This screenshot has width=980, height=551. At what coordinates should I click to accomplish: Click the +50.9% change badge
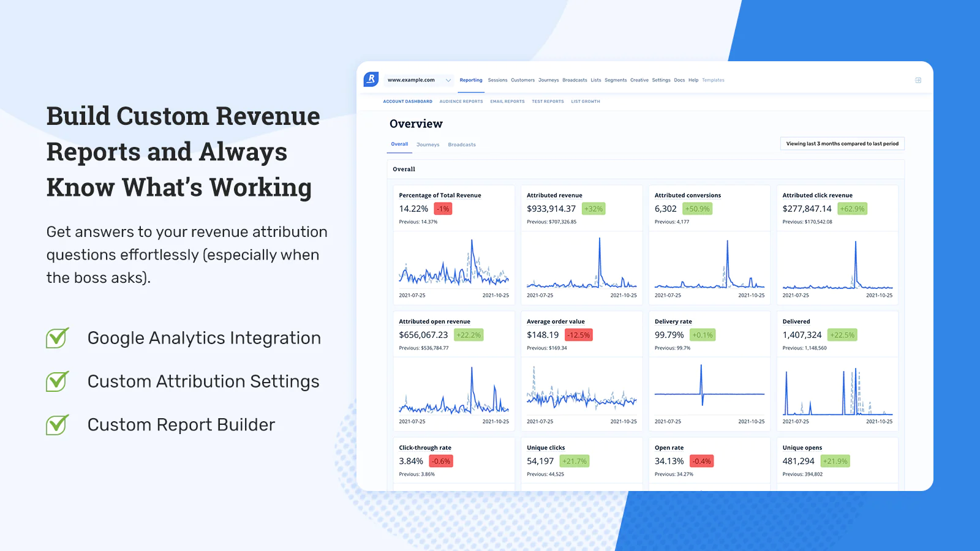tap(698, 209)
